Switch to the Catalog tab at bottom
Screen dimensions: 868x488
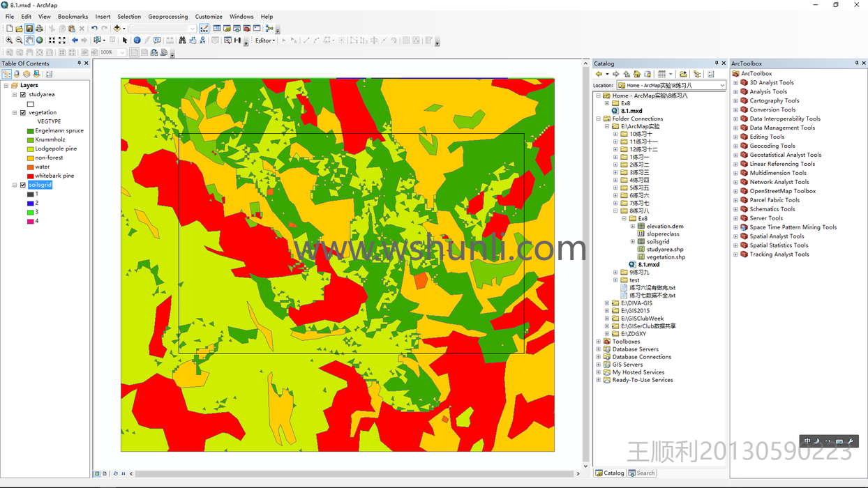coord(610,473)
